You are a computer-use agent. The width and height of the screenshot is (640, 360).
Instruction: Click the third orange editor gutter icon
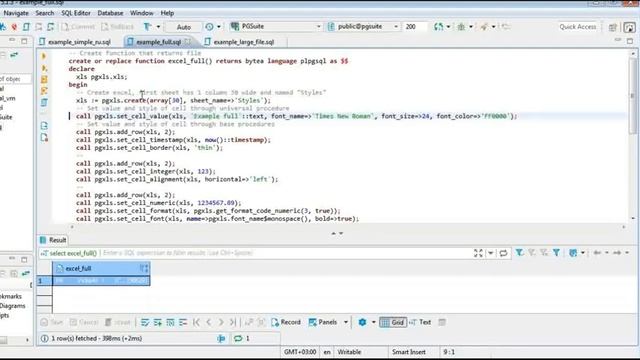coord(44,79)
